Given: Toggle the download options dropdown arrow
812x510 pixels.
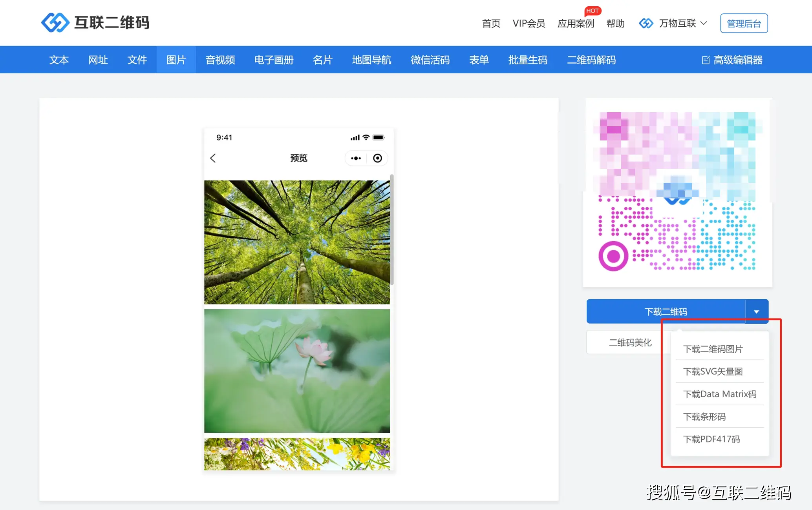Looking at the screenshot, I should pos(757,311).
